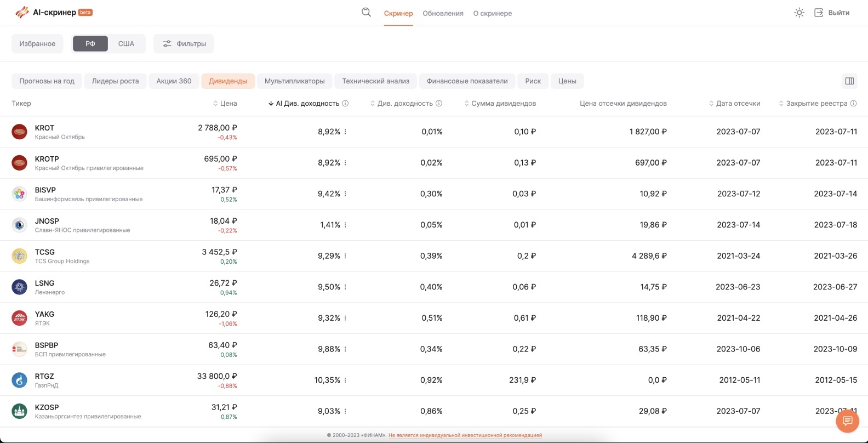
Task: Select the Финансовые показатели tab
Action: pos(467,81)
